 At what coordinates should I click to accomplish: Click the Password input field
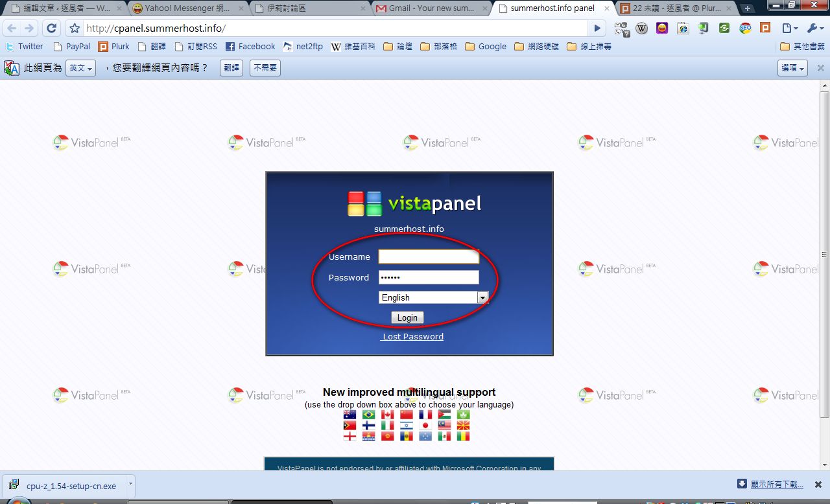coord(429,277)
